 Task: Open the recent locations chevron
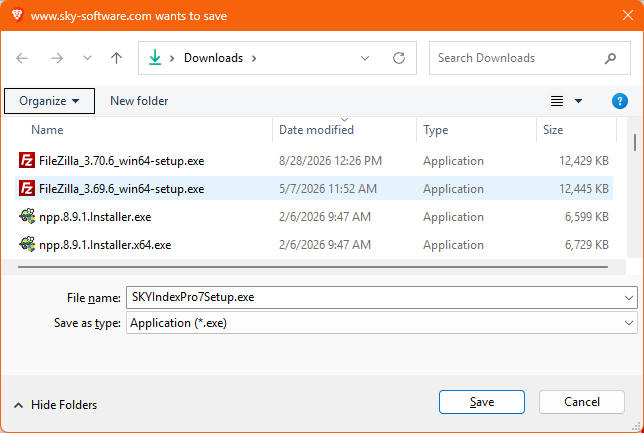tap(87, 58)
